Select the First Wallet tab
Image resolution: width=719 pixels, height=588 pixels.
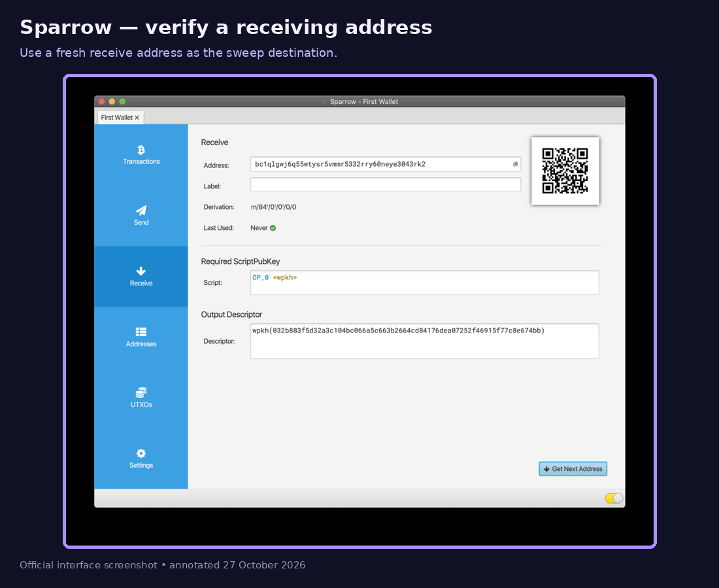tap(120, 118)
